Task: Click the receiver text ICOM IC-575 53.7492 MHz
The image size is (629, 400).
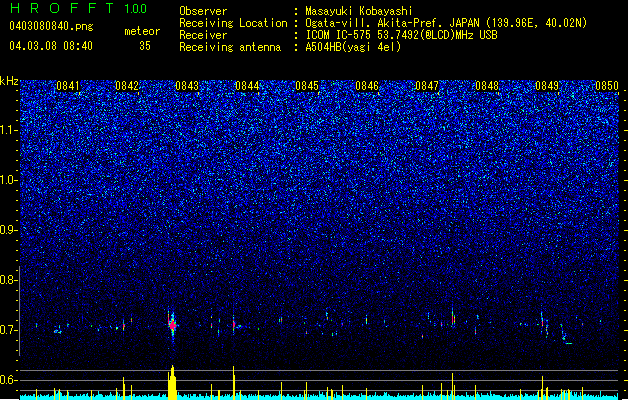Action: click(x=402, y=35)
